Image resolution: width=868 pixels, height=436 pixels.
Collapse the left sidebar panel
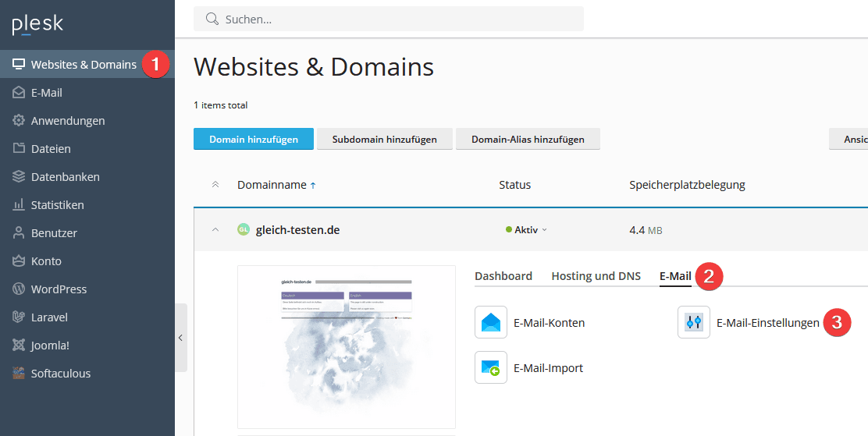point(180,338)
